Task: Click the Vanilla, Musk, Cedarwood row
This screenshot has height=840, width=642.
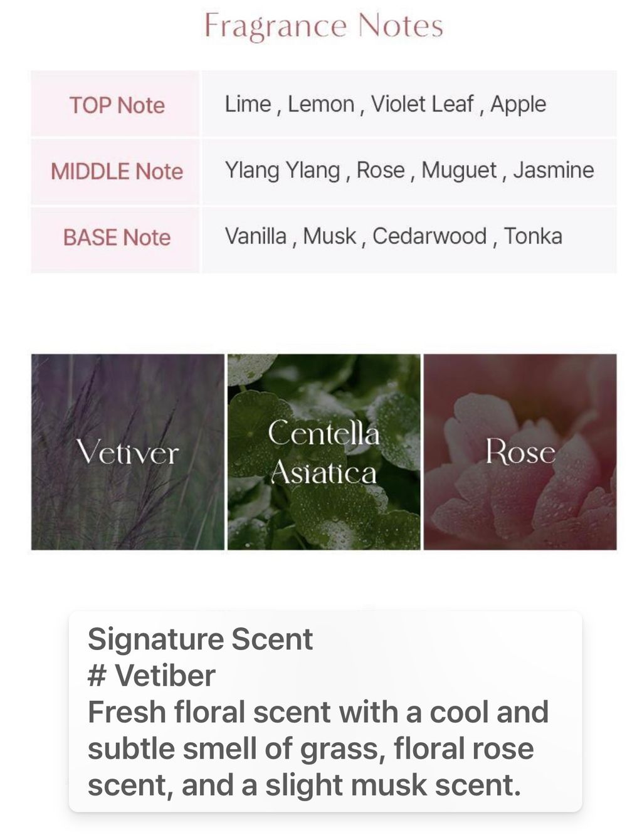Action: click(409, 238)
